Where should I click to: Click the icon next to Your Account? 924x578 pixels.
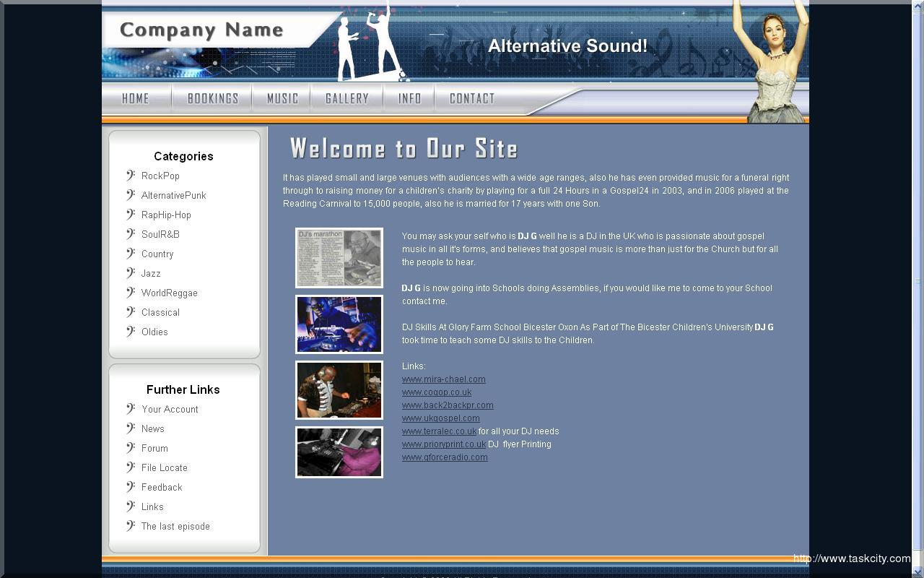tap(131, 409)
